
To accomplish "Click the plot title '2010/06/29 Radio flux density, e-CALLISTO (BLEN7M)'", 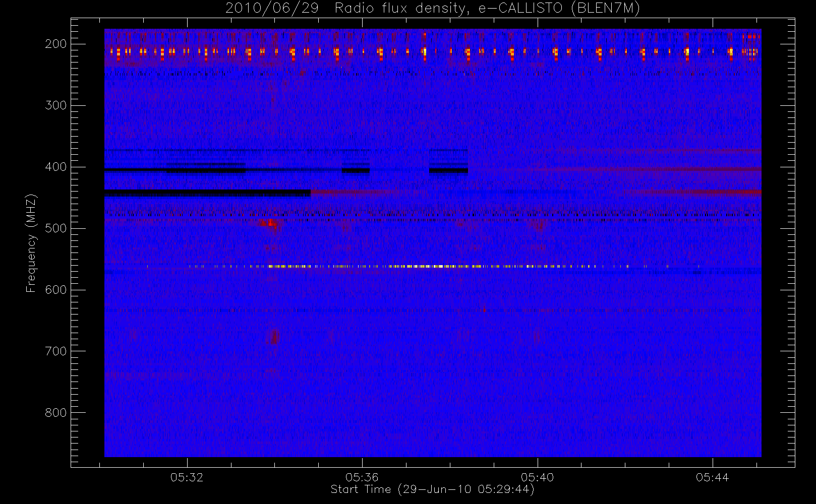I will click(433, 9).
